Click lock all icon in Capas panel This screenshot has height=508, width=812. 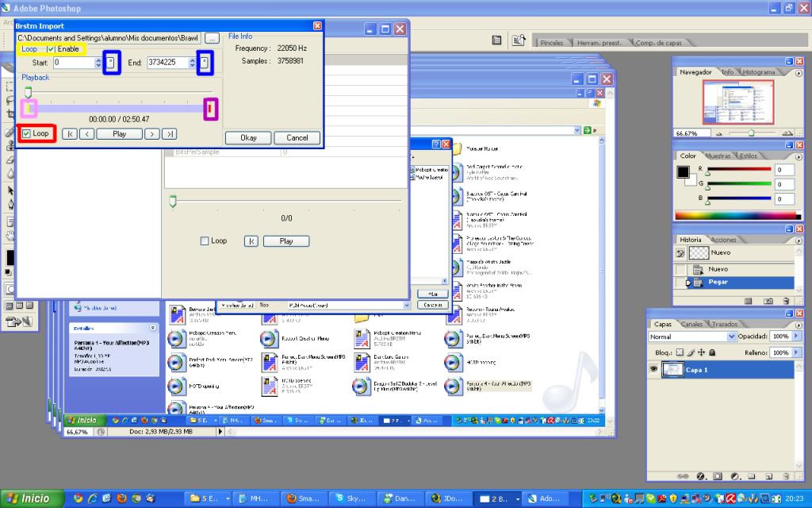point(712,352)
